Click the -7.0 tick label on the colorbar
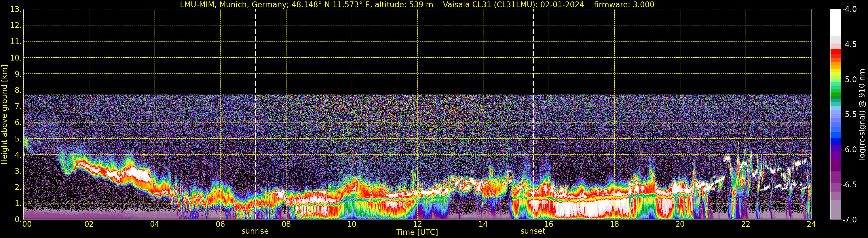 click(x=849, y=220)
